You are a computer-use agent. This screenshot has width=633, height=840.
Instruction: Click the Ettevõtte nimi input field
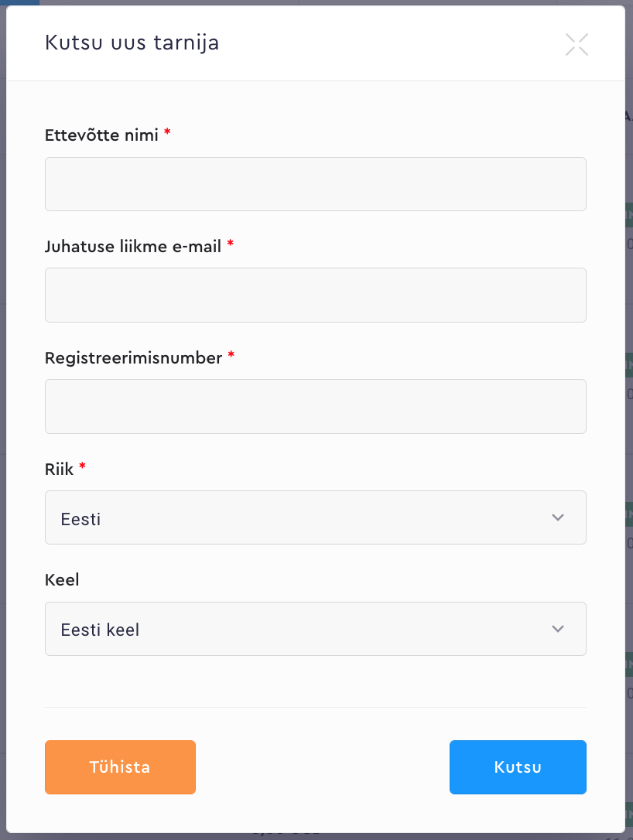(315, 184)
